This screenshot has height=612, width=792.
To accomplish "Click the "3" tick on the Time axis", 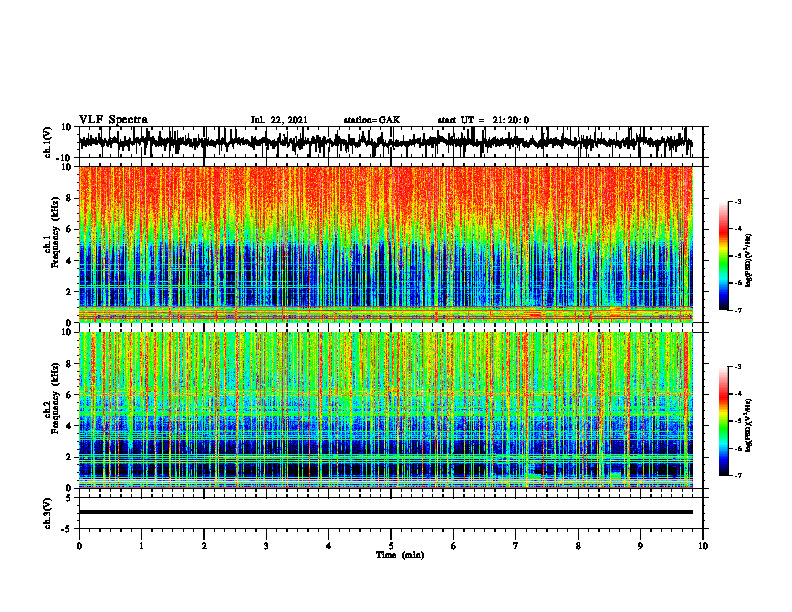I will 266,546.
